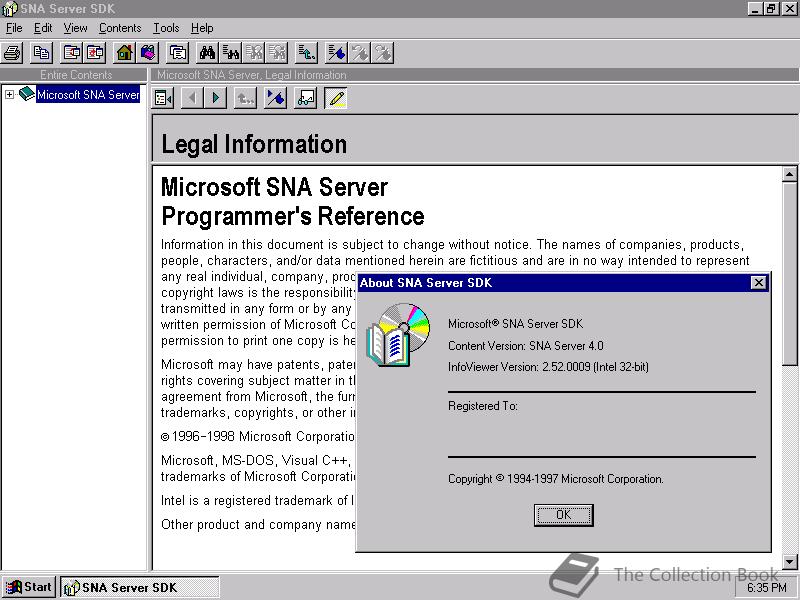Open the Help menu

pyautogui.click(x=202, y=28)
